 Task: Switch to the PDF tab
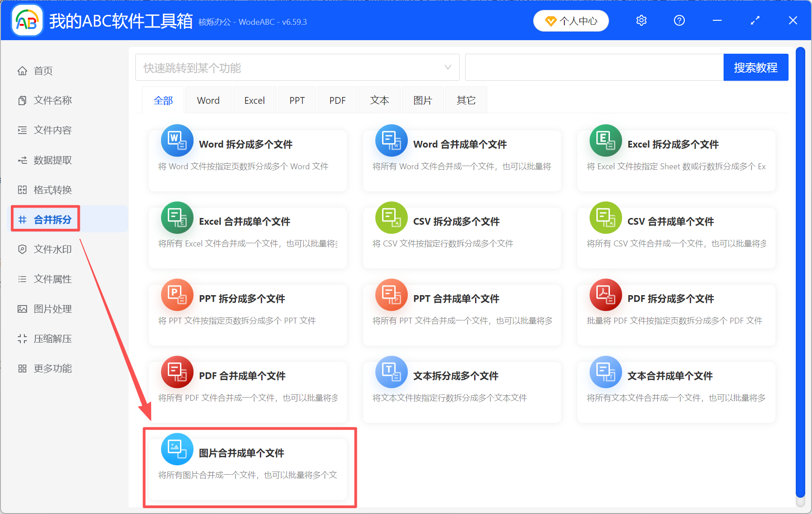pos(337,100)
